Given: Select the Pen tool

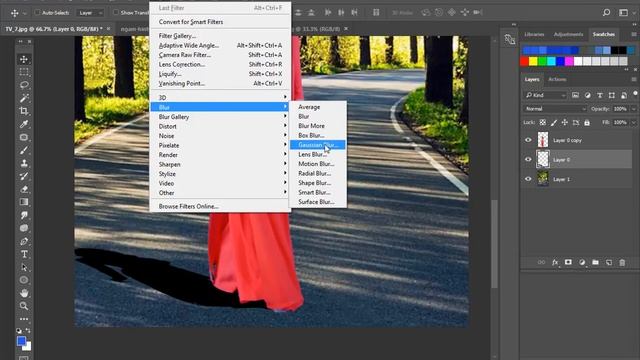Looking at the screenshot, I should 24,241.
